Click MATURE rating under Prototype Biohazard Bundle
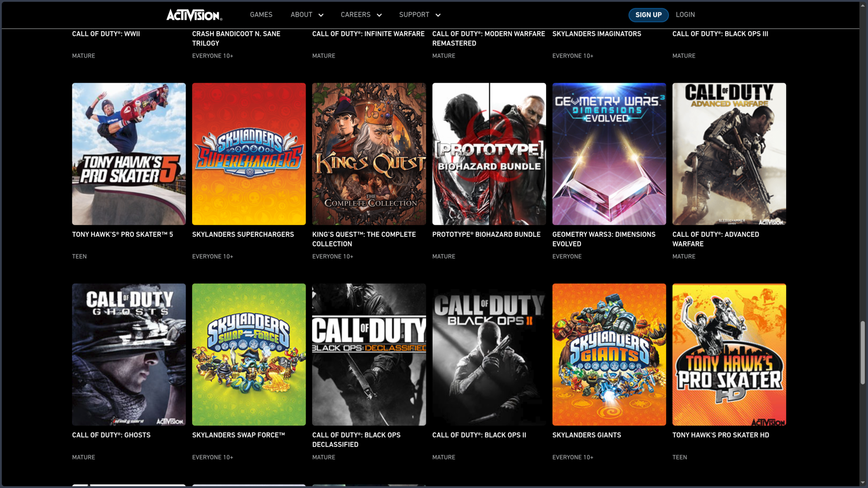868x488 pixels. tap(443, 257)
